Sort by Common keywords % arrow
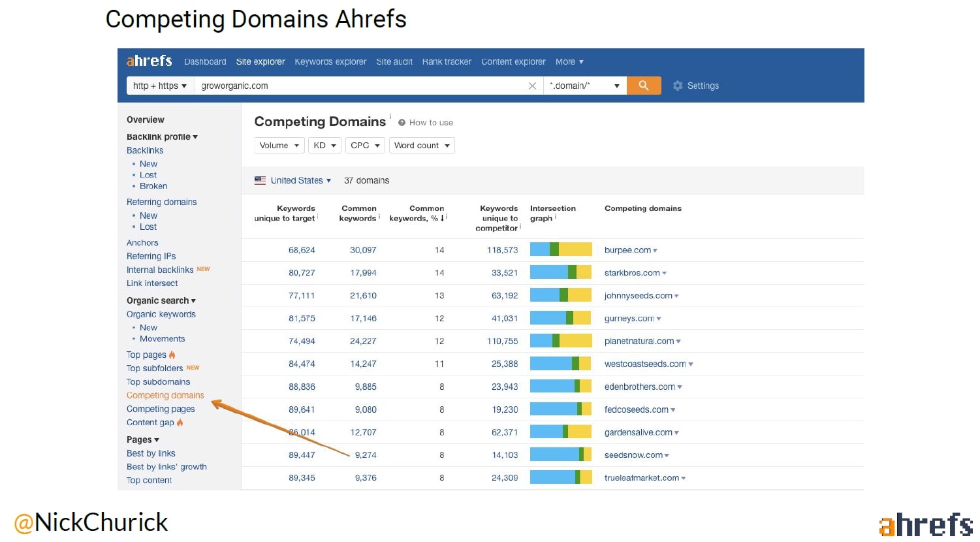 pyautogui.click(x=443, y=218)
